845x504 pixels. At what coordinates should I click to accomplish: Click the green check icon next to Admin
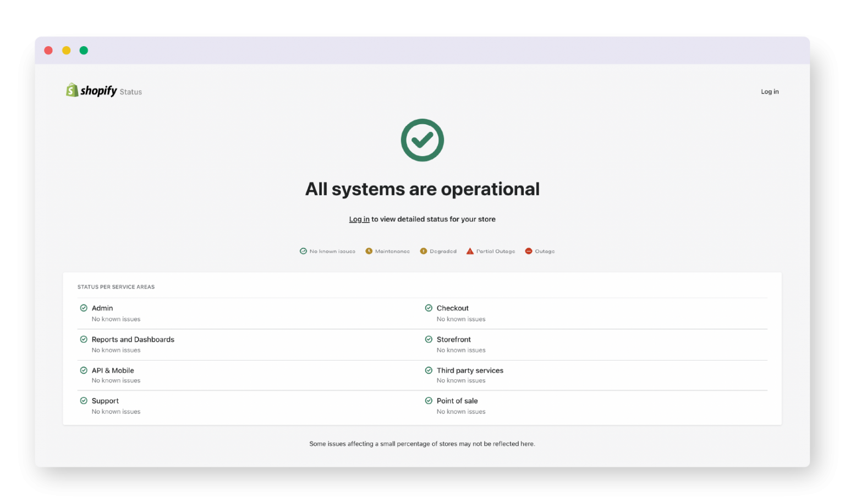(84, 308)
